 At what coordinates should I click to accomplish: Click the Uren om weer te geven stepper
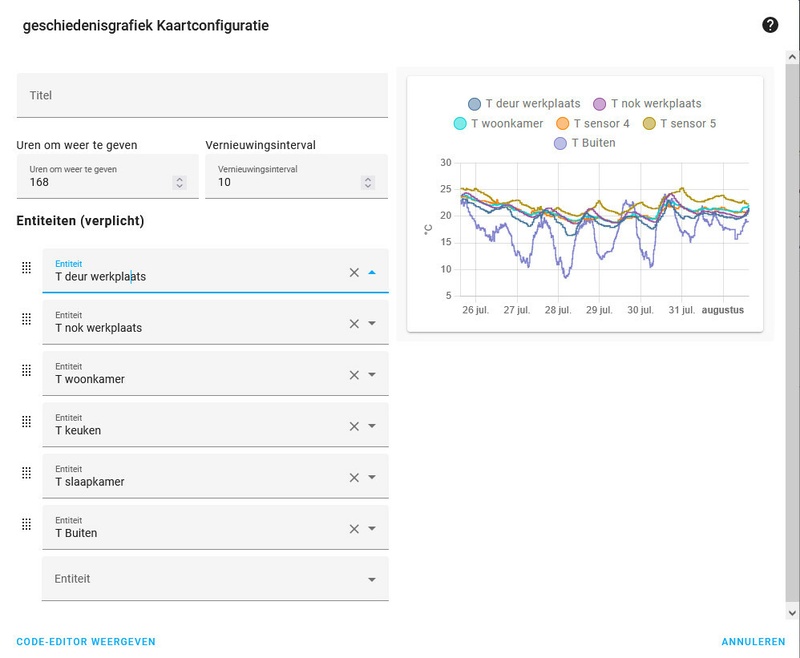tap(179, 182)
